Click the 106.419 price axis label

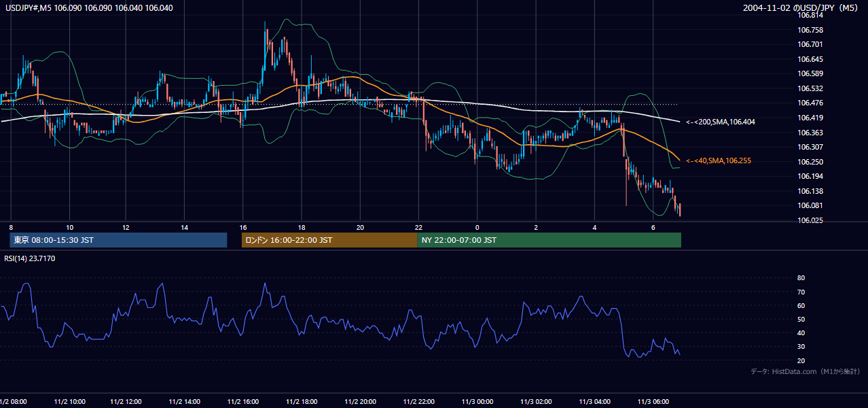coord(810,118)
